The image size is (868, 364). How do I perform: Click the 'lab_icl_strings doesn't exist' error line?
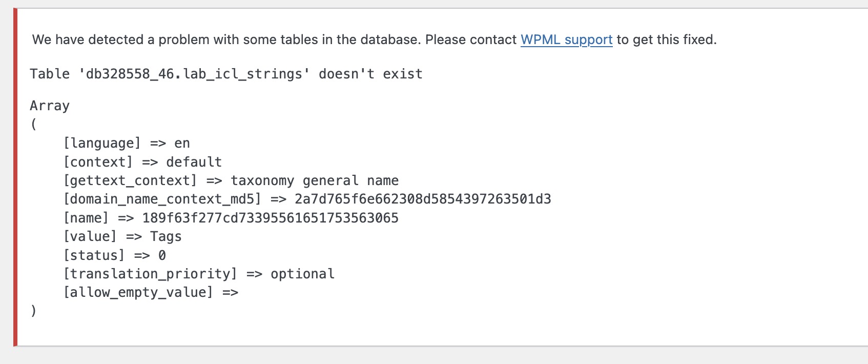coord(226,74)
